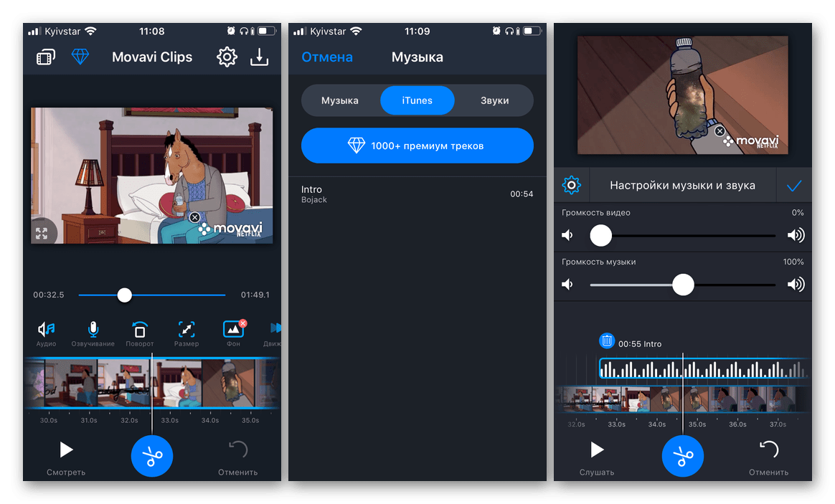
Task: Select the Аудио tool in the toolbar
Action: tap(46, 332)
